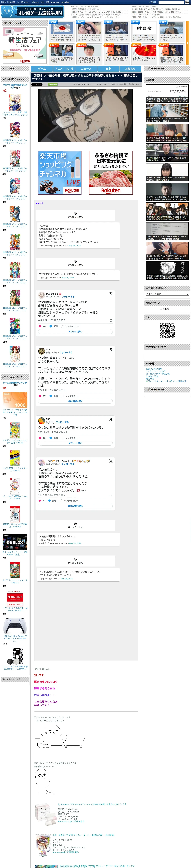Open info icon on the 午後3:41 tweet
This screenshot has width=191, height=868.
point(111,390)
